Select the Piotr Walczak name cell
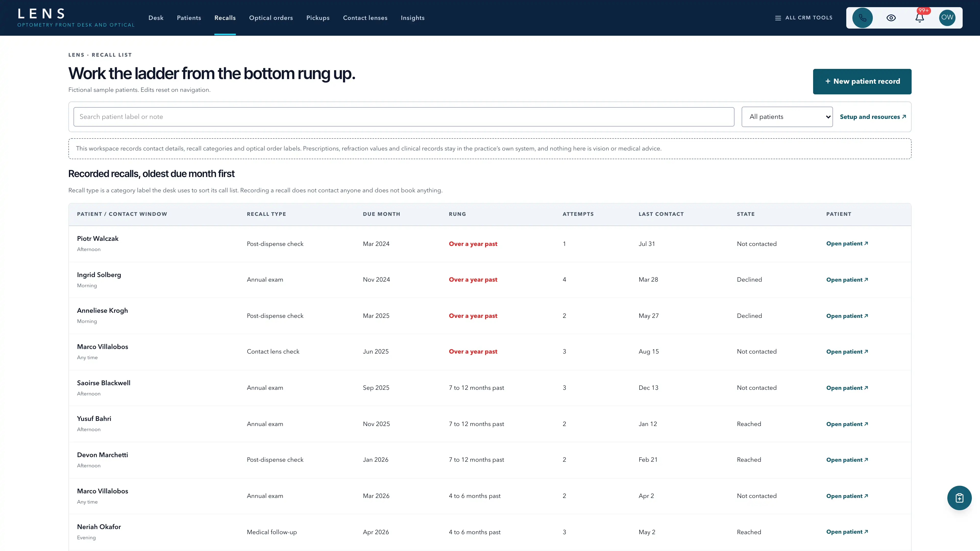Image resolution: width=980 pixels, height=551 pixels. pyautogui.click(x=98, y=239)
